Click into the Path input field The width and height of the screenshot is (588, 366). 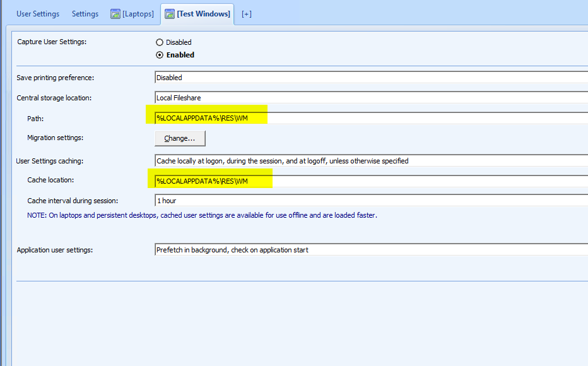tap(208, 115)
